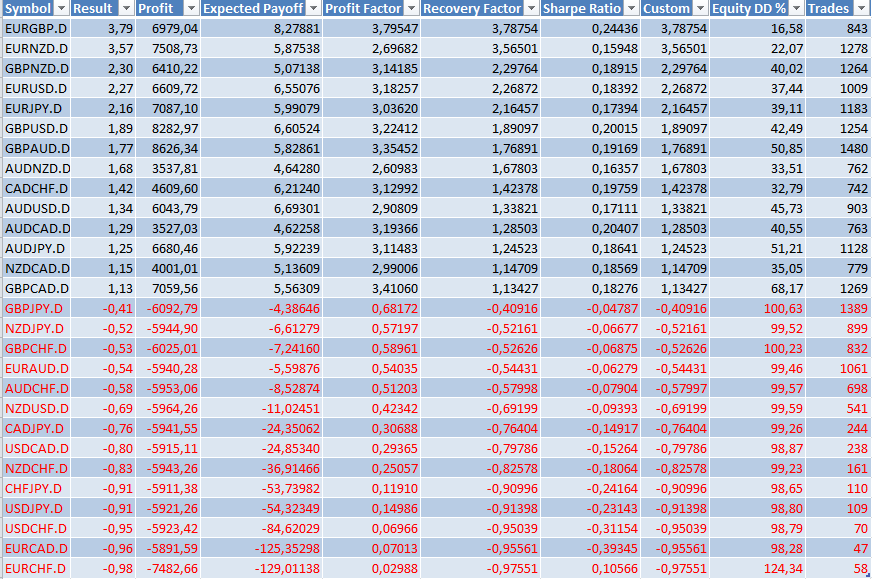Open the Result column filter dropdown
872x579 pixels.
[126, 8]
